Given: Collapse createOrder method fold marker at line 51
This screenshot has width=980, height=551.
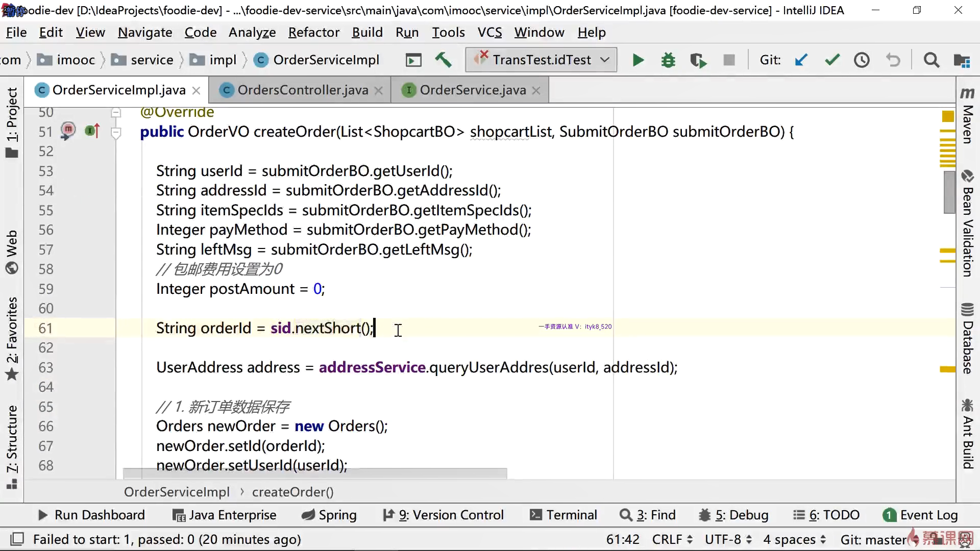Looking at the screenshot, I should pos(116,133).
